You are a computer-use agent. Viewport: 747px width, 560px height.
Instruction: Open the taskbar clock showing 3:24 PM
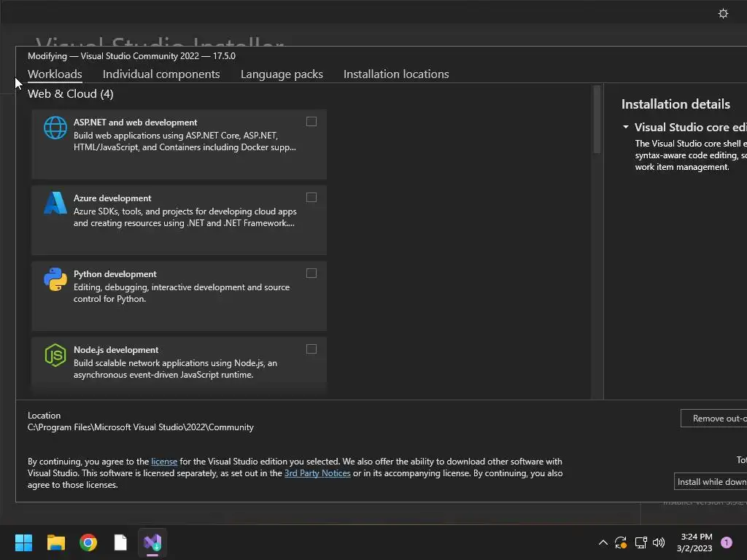pyautogui.click(x=694, y=542)
